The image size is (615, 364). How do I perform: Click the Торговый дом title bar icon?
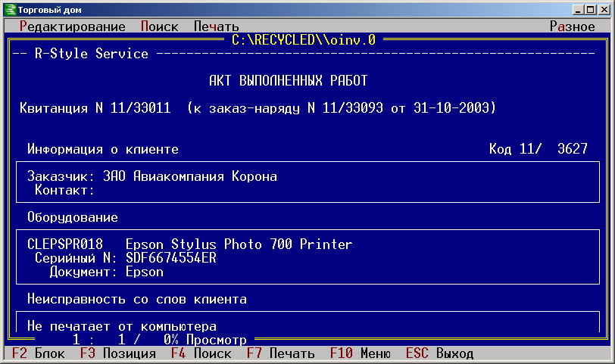(10, 10)
